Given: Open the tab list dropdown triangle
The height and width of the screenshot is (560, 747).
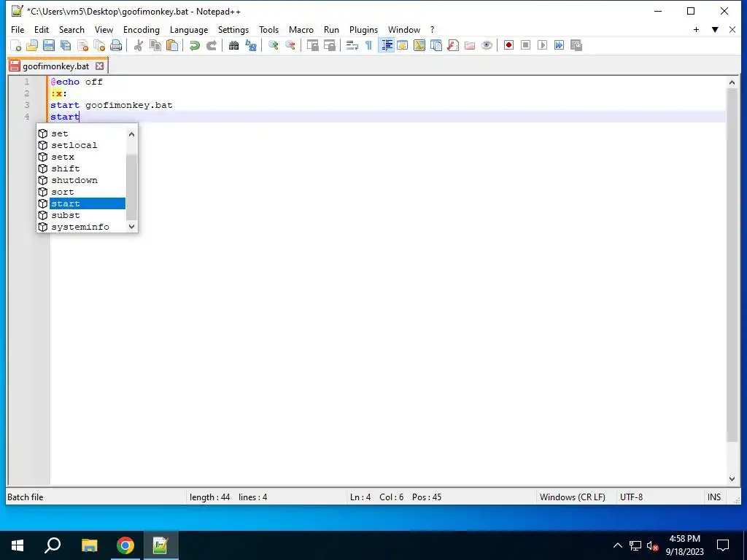Looking at the screenshot, I should (x=715, y=29).
